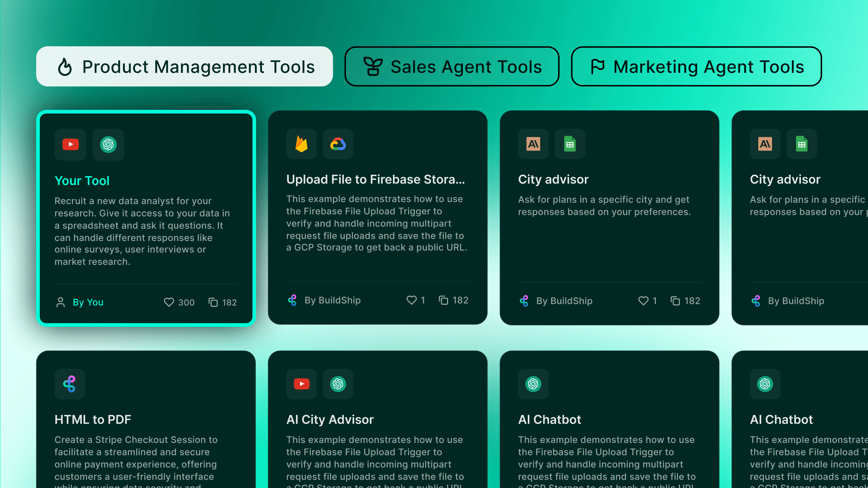Screen dimensions: 868x488
Task: Click the 182 copies count in City advisor card
Action: pos(692,301)
